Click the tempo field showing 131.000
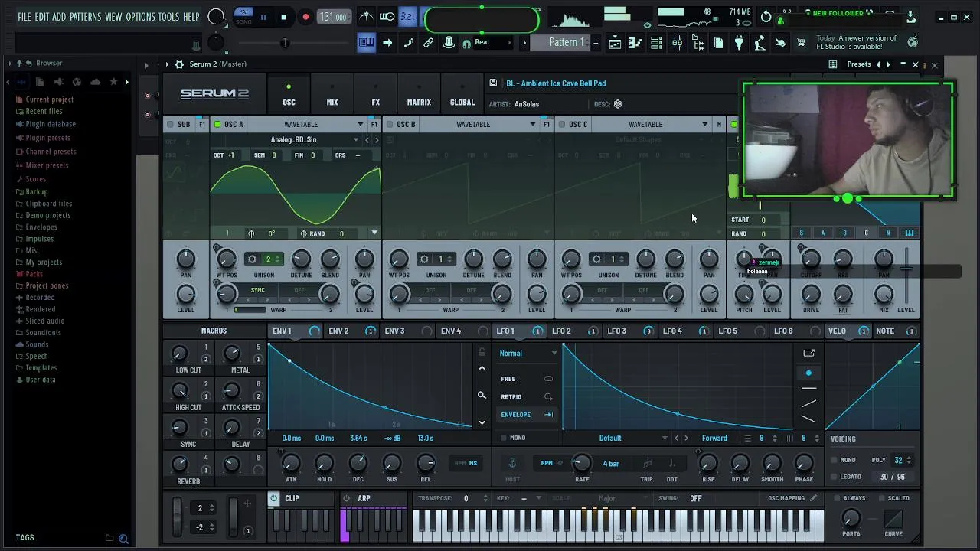 click(333, 17)
